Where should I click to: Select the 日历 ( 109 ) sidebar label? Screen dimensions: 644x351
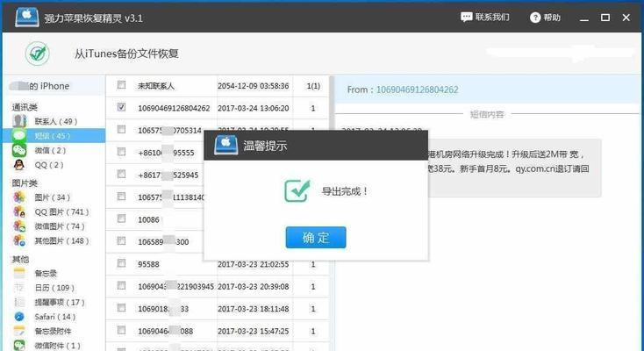click(x=54, y=288)
